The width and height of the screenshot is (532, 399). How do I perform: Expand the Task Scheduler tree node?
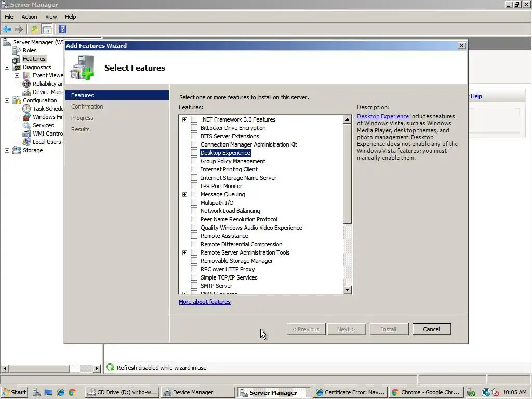(x=17, y=109)
